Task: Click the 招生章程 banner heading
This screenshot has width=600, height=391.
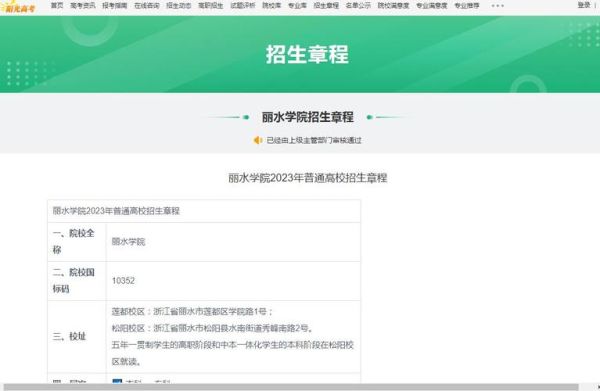Action: (307, 54)
